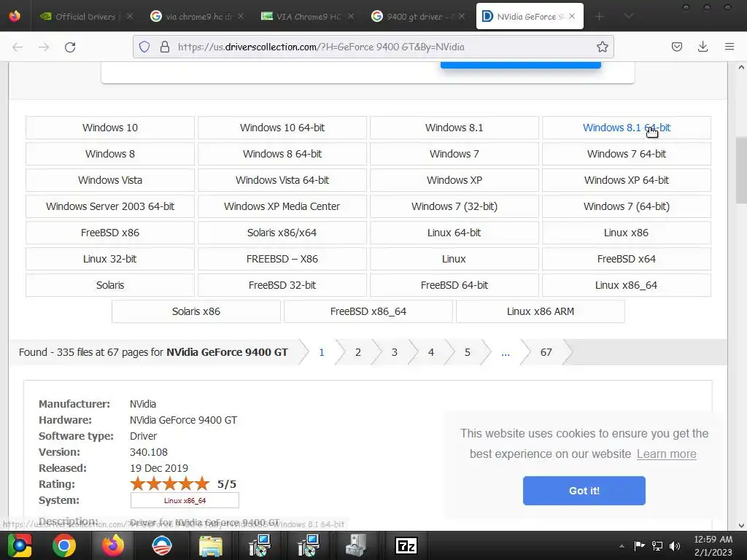This screenshot has height=560, width=747.
Task: Filter by Windows 8.1 64-bit
Action: (627, 128)
